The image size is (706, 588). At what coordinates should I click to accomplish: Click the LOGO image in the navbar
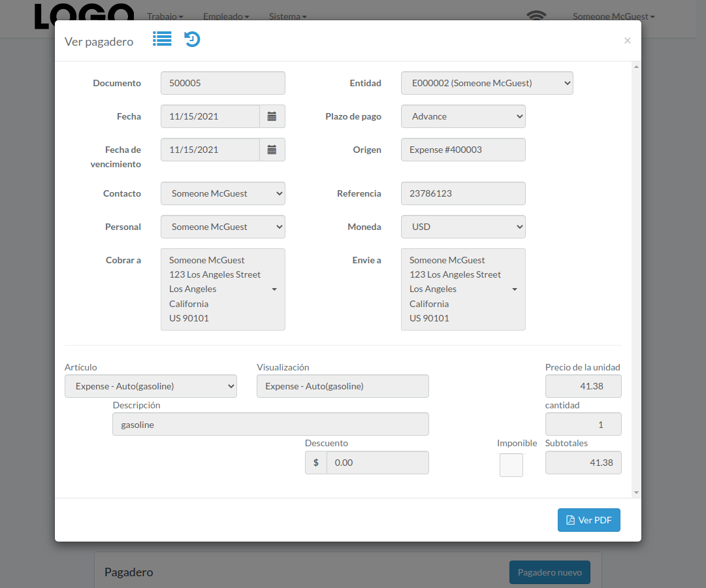(x=84, y=16)
